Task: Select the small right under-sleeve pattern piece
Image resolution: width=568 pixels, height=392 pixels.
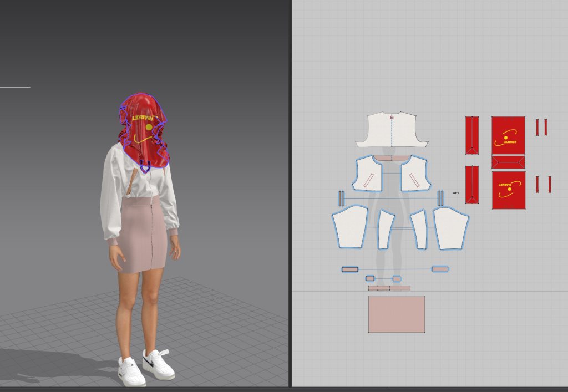Action: coord(419,230)
